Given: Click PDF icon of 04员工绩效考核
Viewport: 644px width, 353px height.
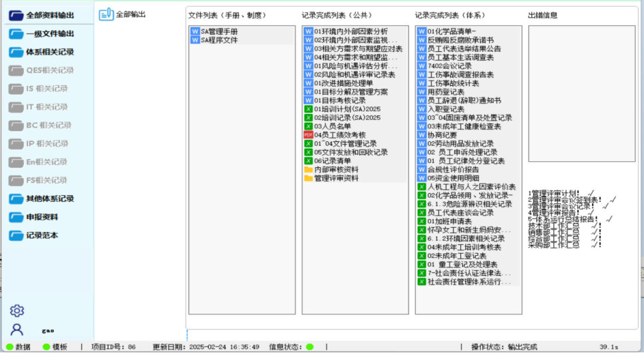Looking at the screenshot, I should pyautogui.click(x=309, y=135).
